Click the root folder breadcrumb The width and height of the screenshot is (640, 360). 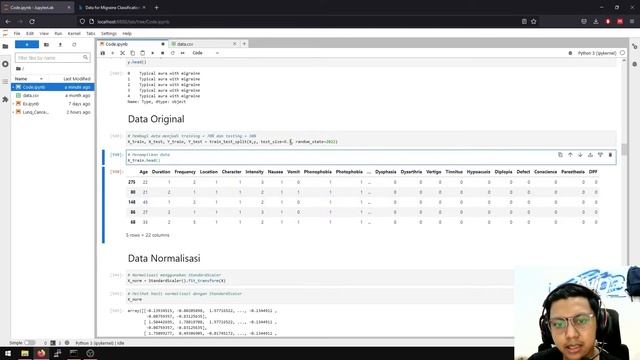[x=19, y=69]
